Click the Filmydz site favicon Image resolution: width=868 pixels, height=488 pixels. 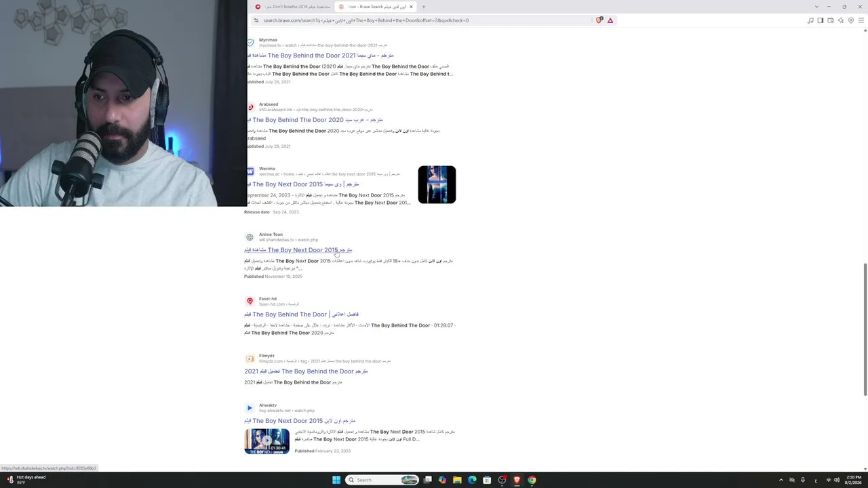(250, 359)
